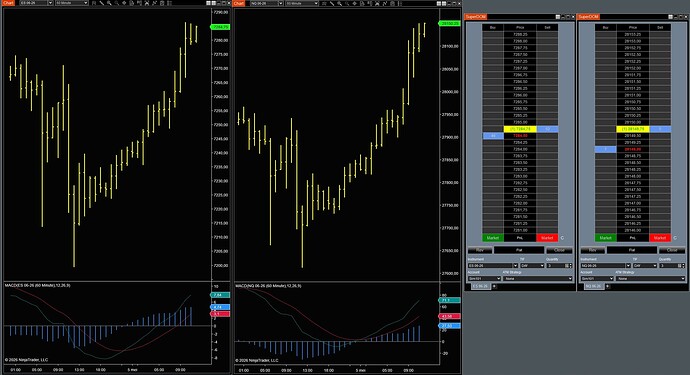This screenshot has height=375, width=690.
Task: Add a new tab beside NQ 06-26 in SuperDOM
Action: (607, 286)
